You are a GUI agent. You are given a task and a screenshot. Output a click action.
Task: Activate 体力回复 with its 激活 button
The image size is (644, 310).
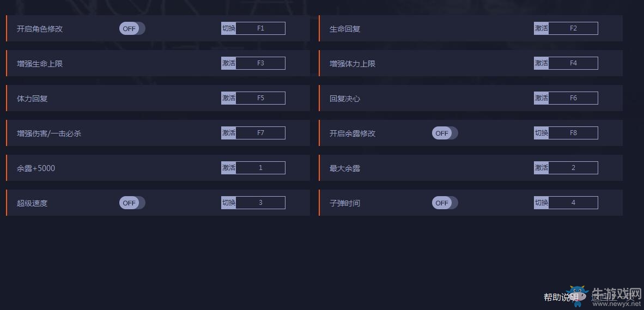[x=228, y=98]
